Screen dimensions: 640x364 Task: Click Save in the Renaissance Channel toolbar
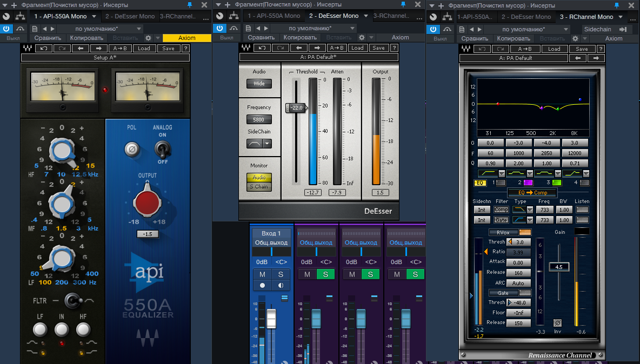click(x=582, y=49)
